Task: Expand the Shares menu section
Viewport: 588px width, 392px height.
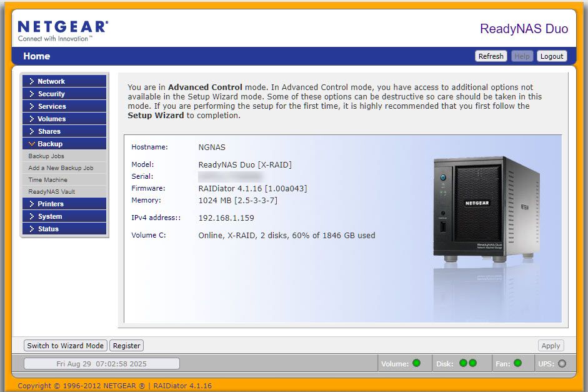Action: tap(64, 131)
